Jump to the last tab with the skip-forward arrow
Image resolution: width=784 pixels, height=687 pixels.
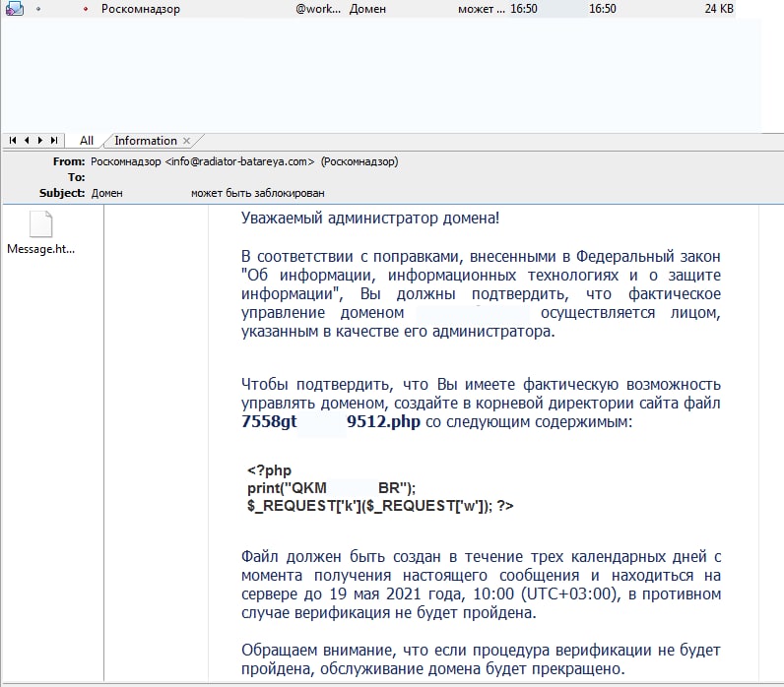click(54, 141)
